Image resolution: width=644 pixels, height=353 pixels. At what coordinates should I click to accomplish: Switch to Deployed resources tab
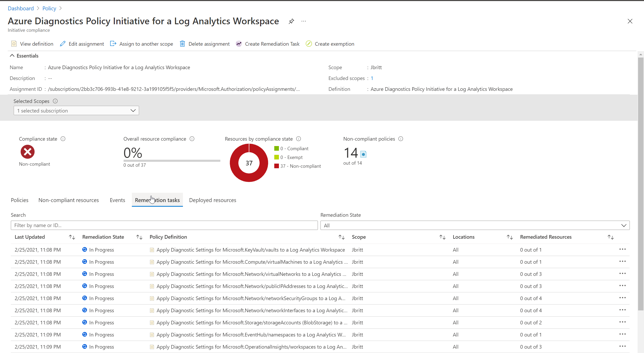(x=212, y=200)
